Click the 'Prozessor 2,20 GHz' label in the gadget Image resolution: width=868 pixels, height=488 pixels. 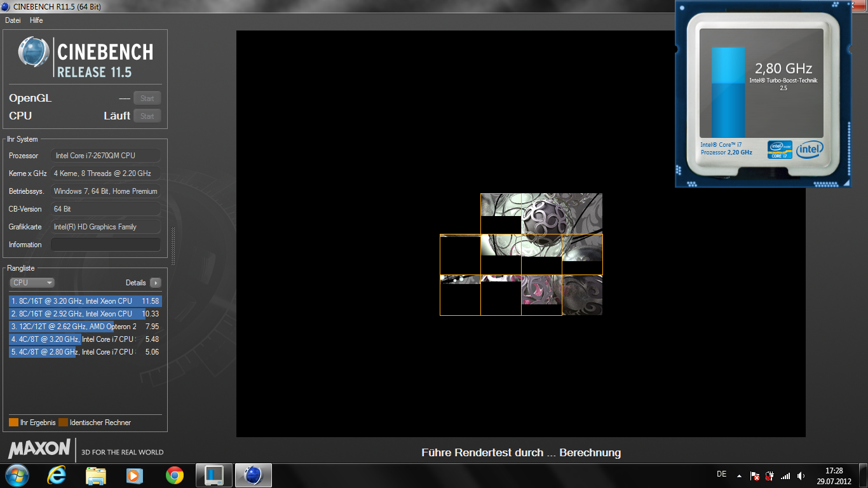pos(726,152)
